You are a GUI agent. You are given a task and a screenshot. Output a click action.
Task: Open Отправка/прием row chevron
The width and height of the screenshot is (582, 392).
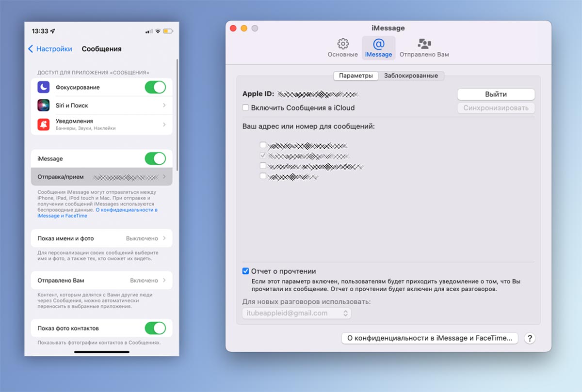(164, 177)
